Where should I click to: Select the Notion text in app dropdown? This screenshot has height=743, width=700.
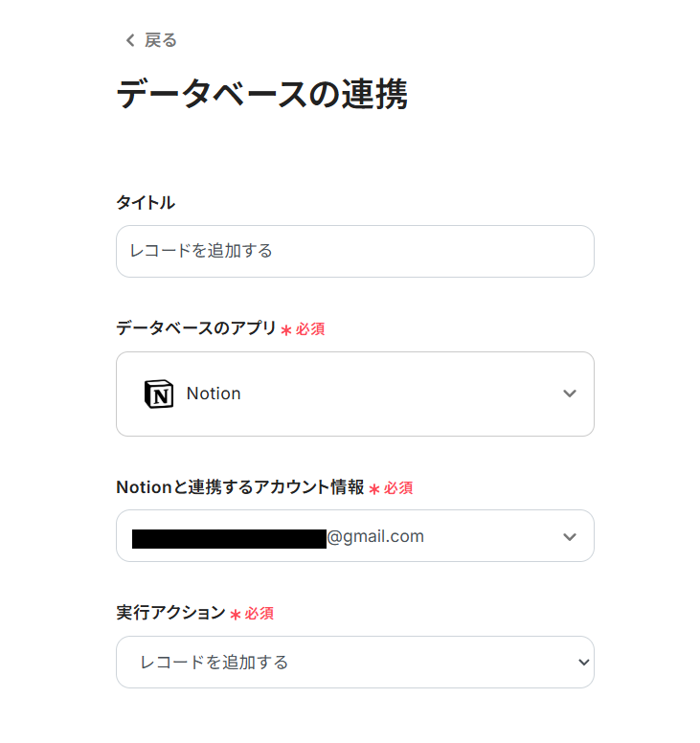pyautogui.click(x=214, y=394)
